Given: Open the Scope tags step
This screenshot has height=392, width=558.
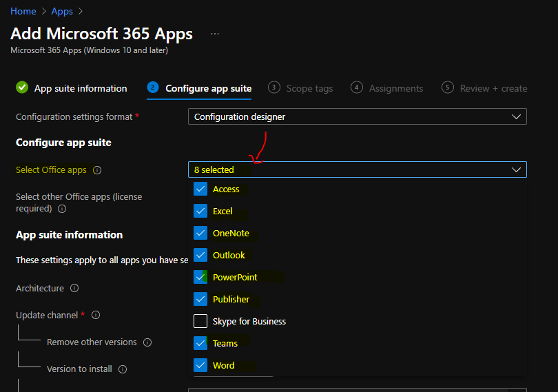Looking at the screenshot, I should 300,88.
